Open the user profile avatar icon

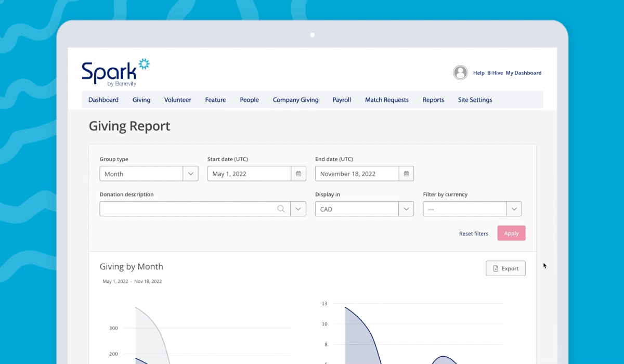point(460,73)
